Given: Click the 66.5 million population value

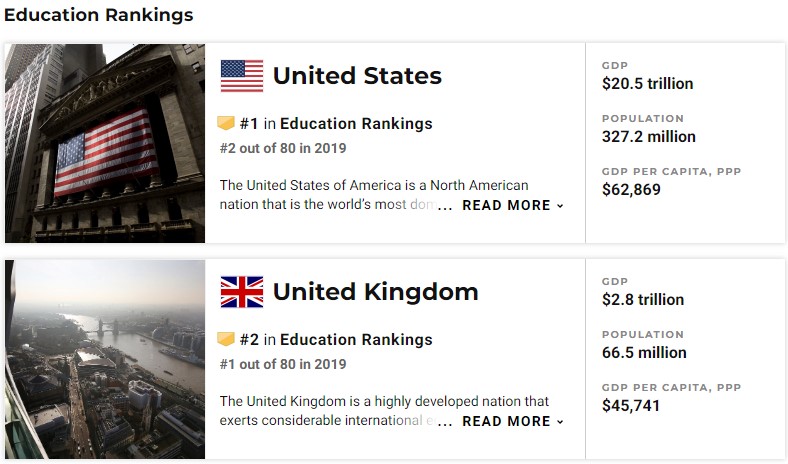Looking at the screenshot, I should point(644,353).
